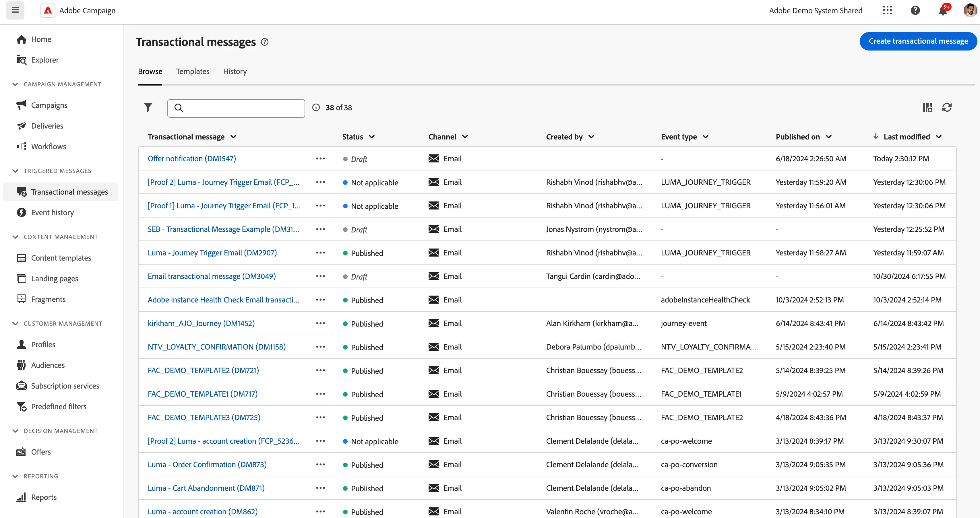Click info icon beside Transactional messages title
980x518 pixels.
click(265, 42)
